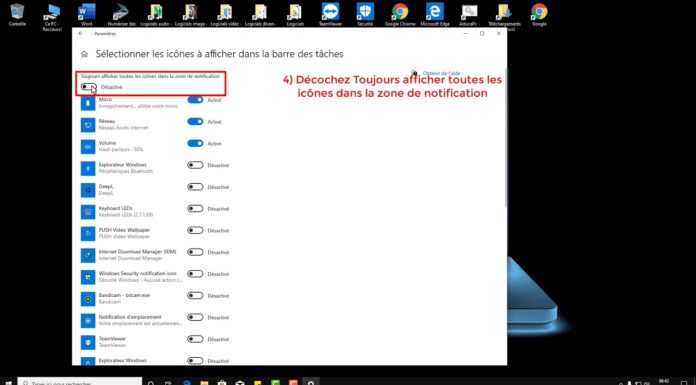Open the Logiciels audio folder

(x=156, y=14)
